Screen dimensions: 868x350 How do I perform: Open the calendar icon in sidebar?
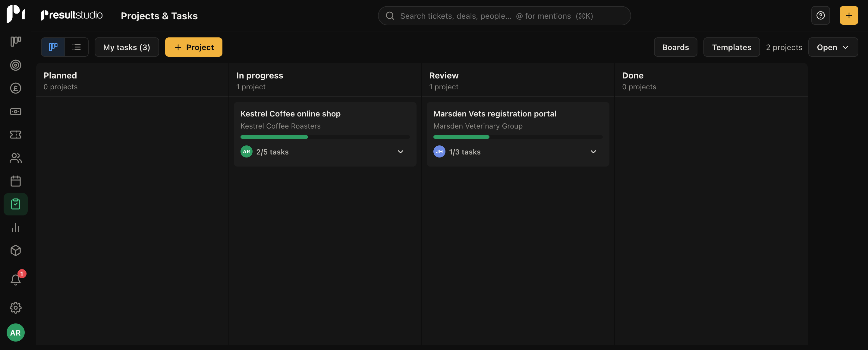(15, 181)
